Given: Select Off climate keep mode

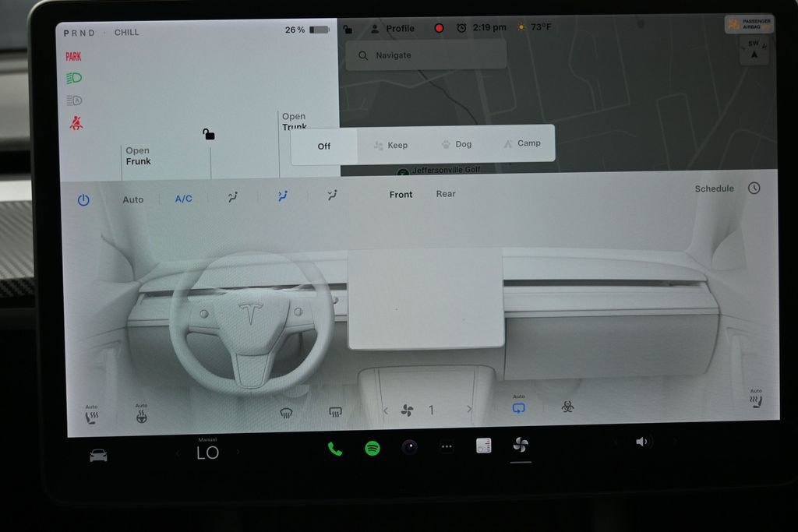Looking at the screenshot, I should pos(324,146).
